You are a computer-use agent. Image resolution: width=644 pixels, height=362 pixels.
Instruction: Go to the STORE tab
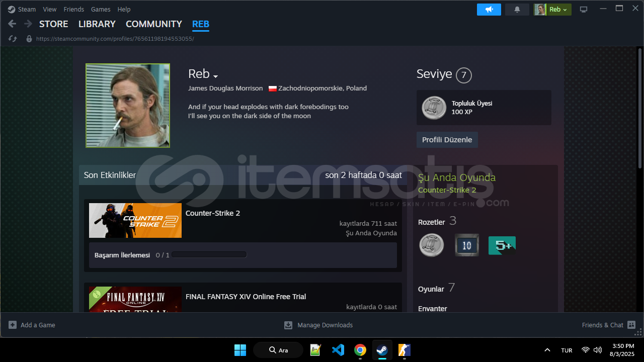coord(54,24)
